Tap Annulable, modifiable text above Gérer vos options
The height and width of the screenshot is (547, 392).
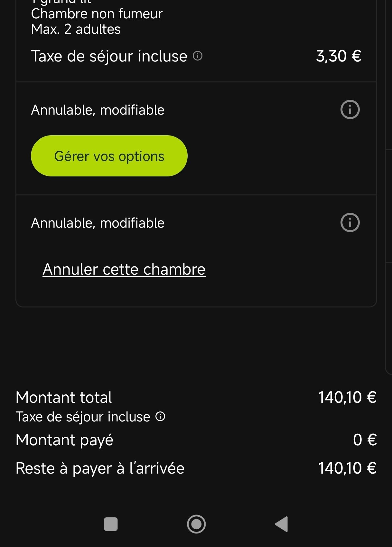pos(98,110)
